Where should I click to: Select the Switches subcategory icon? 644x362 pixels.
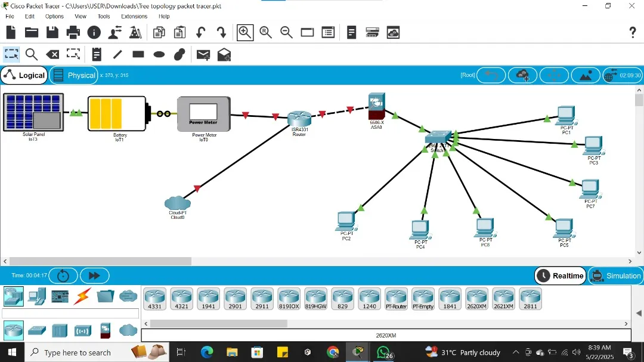pyautogui.click(x=37, y=330)
